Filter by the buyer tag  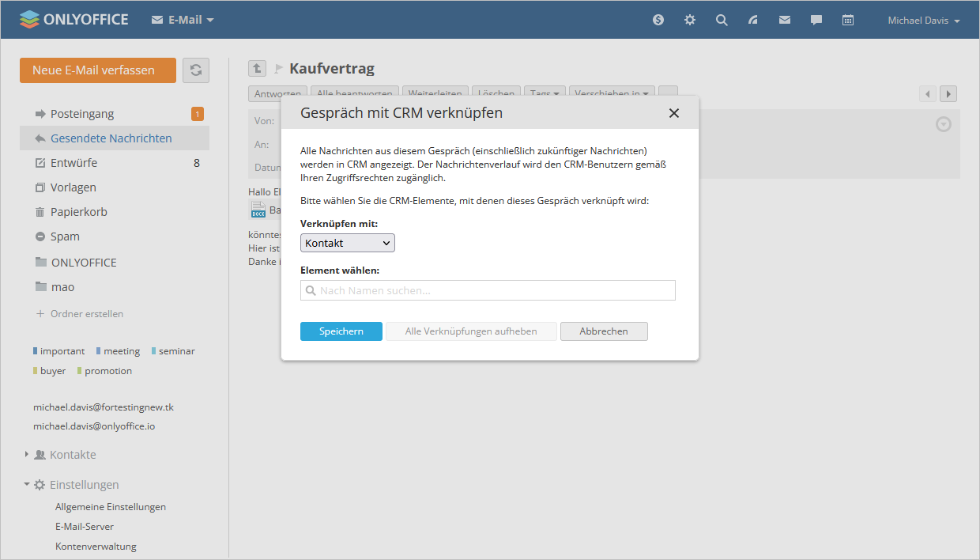50,371
